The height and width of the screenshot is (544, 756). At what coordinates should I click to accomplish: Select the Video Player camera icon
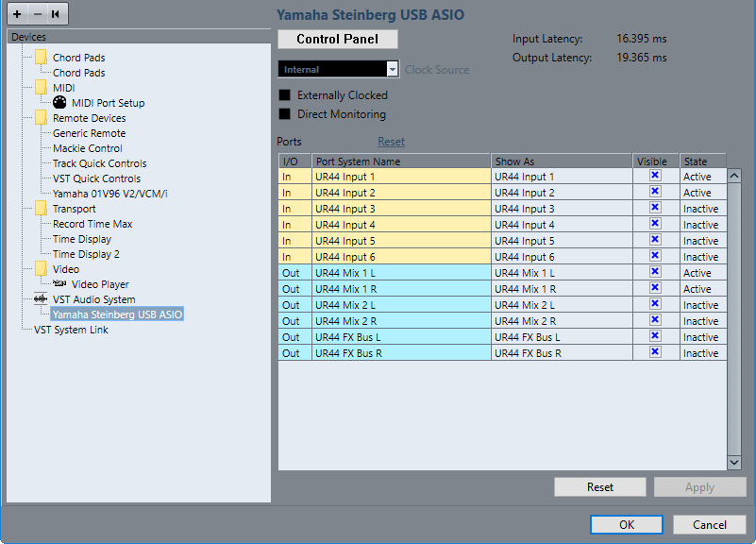[59, 283]
